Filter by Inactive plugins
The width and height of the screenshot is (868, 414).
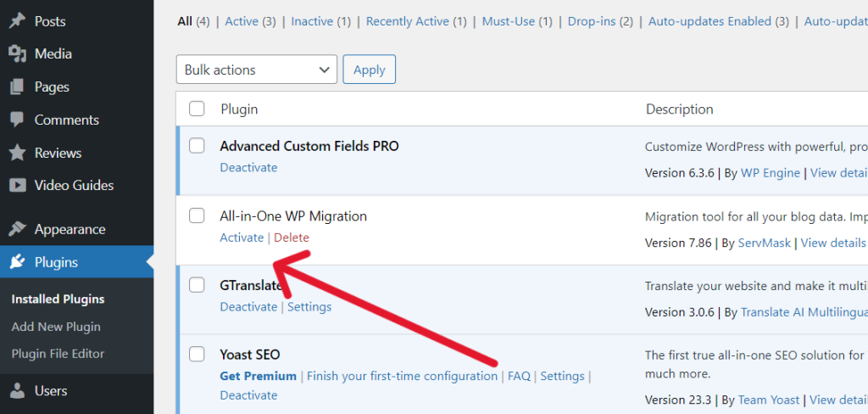coord(312,21)
